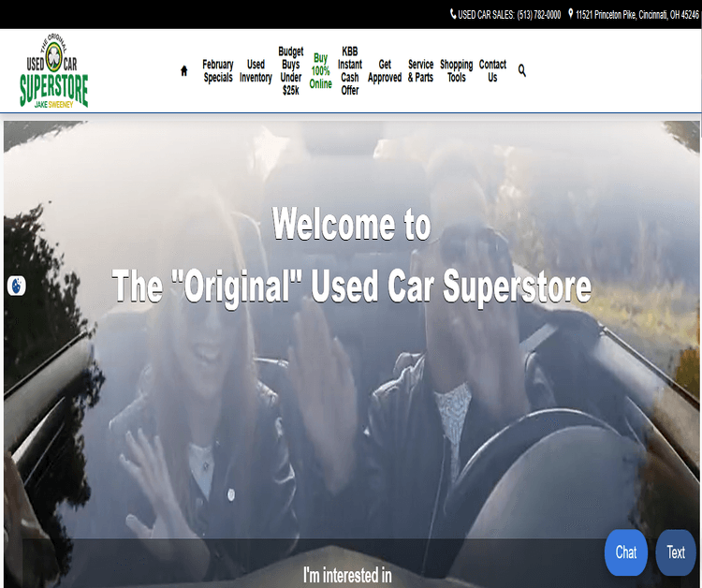Expand the Service & Parts menu
Image resolution: width=702 pixels, height=588 pixels.
click(x=420, y=71)
